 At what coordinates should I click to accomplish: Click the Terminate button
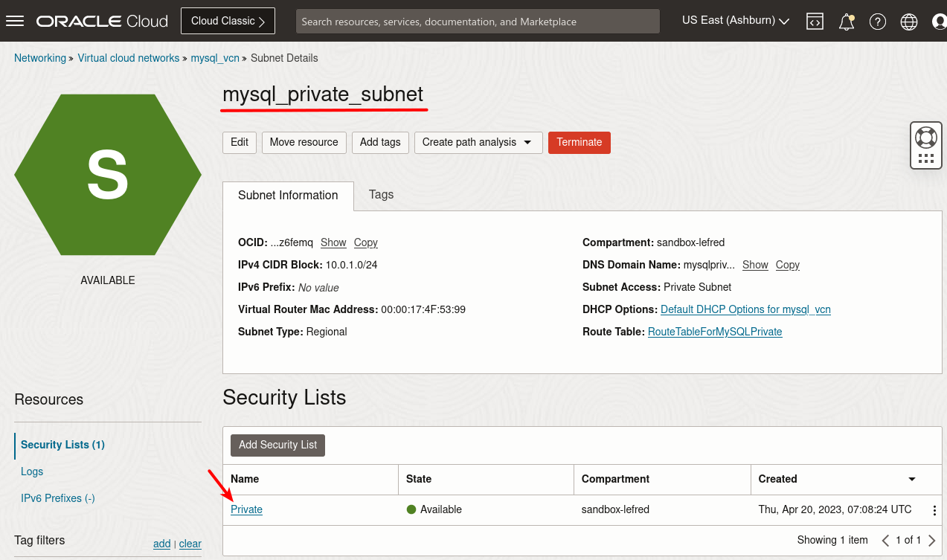(x=579, y=142)
